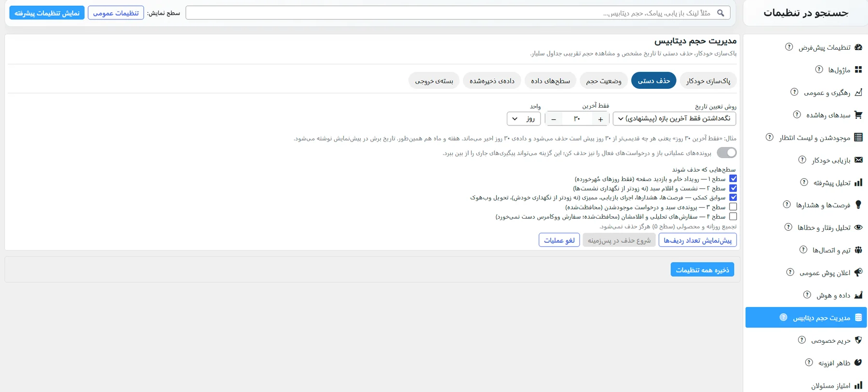Select تنظیمات عمومی display level button
This screenshot has height=392, width=868.
[x=116, y=13]
